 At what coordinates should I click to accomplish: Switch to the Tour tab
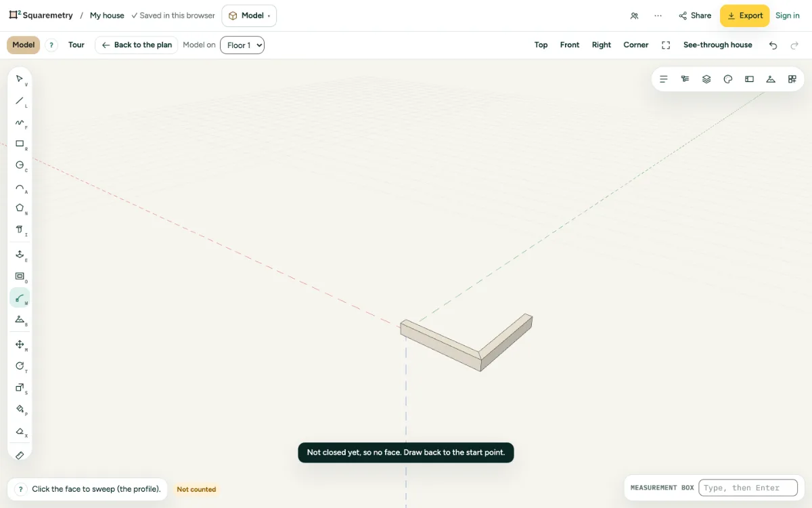coord(76,45)
